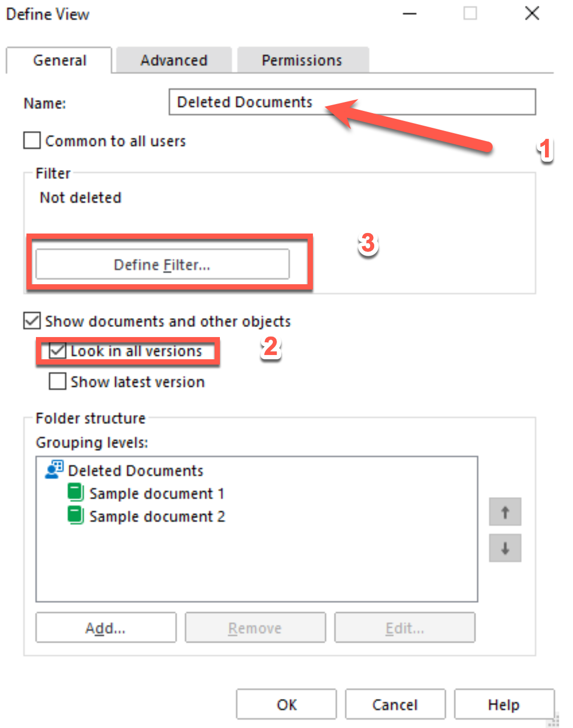Check Show latest version option
Image resolution: width=573 pixels, height=728 pixels.
[58, 381]
